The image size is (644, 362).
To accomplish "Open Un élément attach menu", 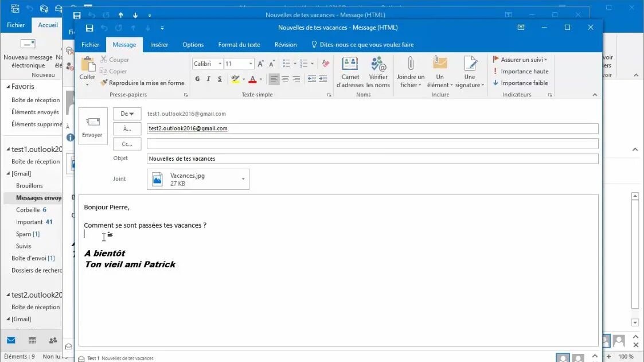I will point(440,72).
